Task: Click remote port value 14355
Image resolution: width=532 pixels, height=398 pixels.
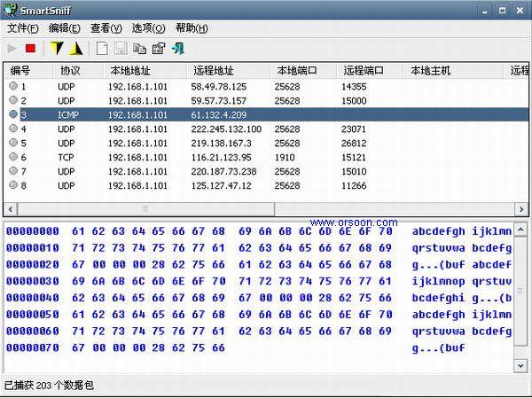Action: pyautogui.click(x=354, y=87)
